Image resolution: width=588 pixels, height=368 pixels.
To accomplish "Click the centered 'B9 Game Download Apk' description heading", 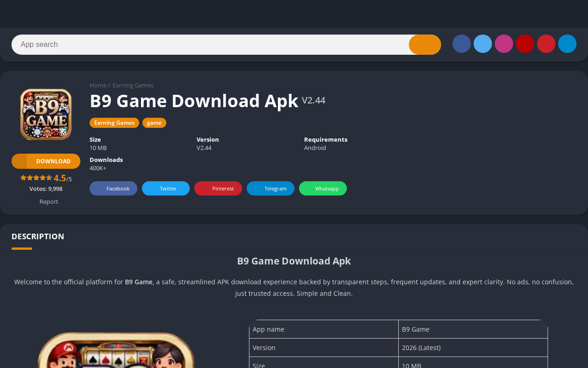I will pos(294,261).
